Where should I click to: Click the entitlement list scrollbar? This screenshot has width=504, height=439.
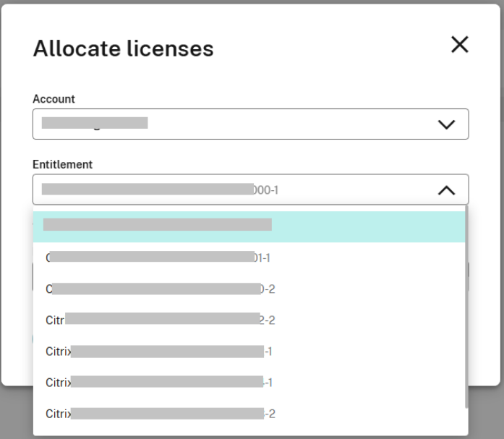[x=466, y=307]
